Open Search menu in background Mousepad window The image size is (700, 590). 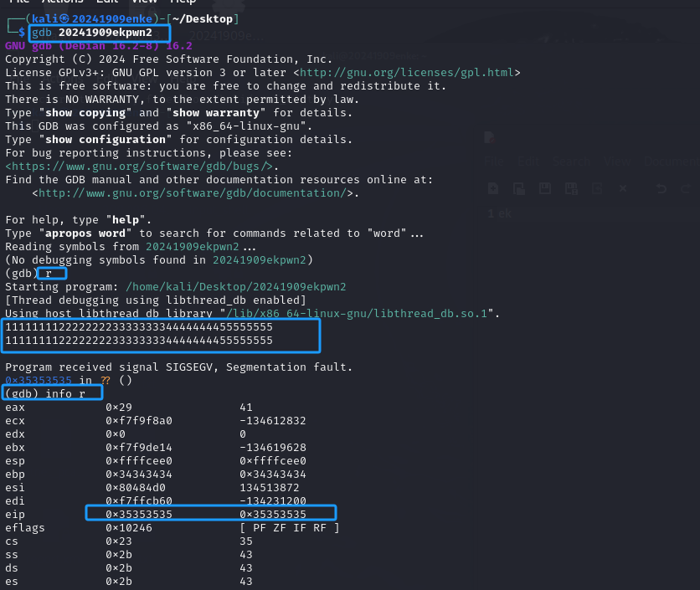click(571, 162)
